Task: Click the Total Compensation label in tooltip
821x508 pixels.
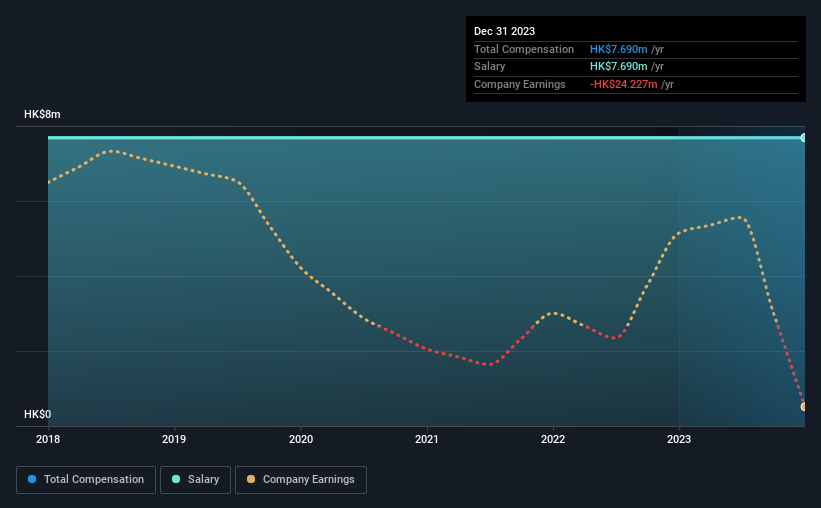Action: (524, 49)
